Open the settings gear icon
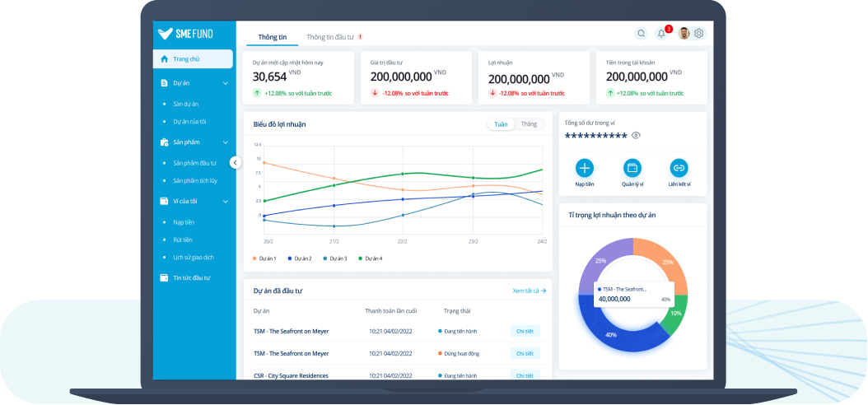This screenshot has height=405, width=868. coord(699,34)
